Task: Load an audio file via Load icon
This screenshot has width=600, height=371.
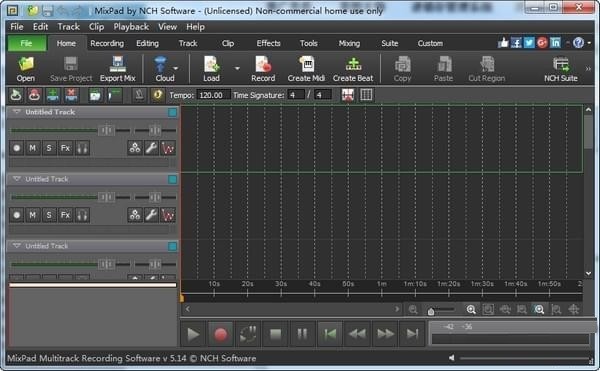Action: click(x=211, y=69)
